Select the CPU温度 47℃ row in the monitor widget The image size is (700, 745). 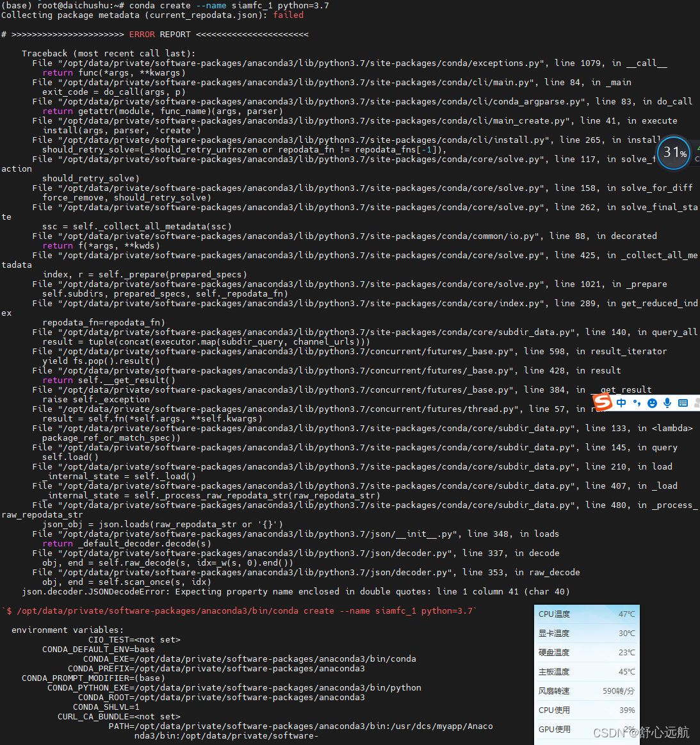(587, 614)
